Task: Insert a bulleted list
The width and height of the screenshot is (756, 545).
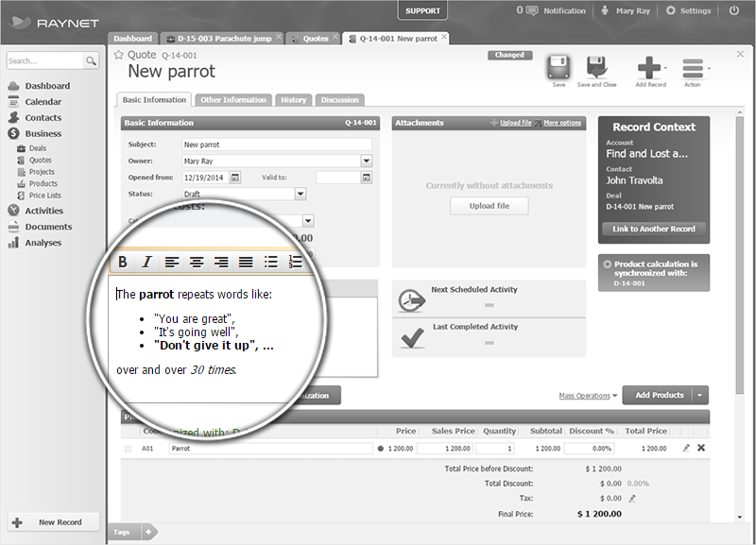Action: coord(271,262)
